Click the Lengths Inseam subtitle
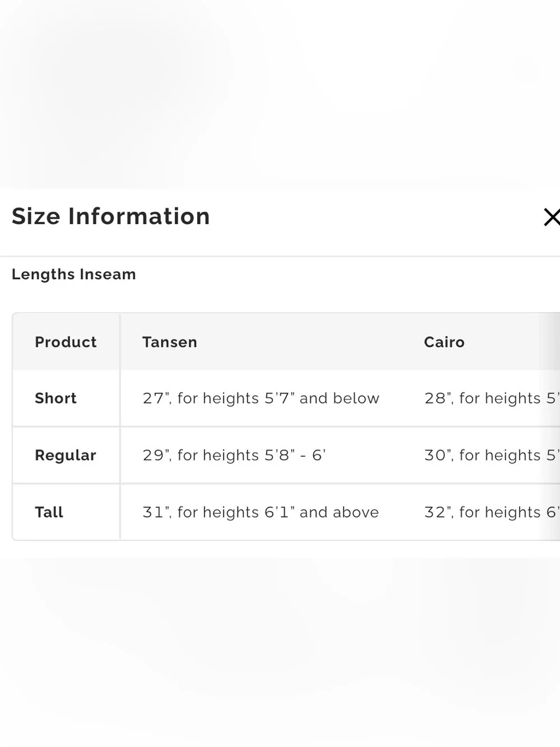Image resolution: width=560 pixels, height=747 pixels. 74,274
